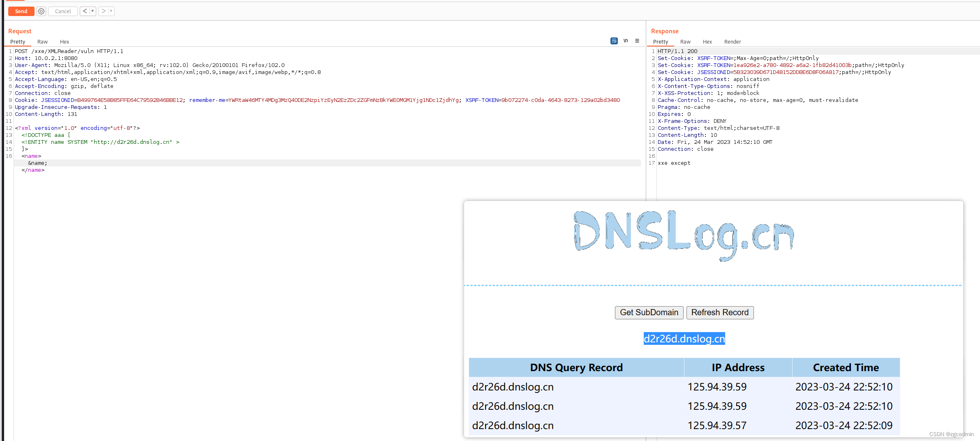Toggle word wrap in the Request editor
980x441 pixels.
614,41
